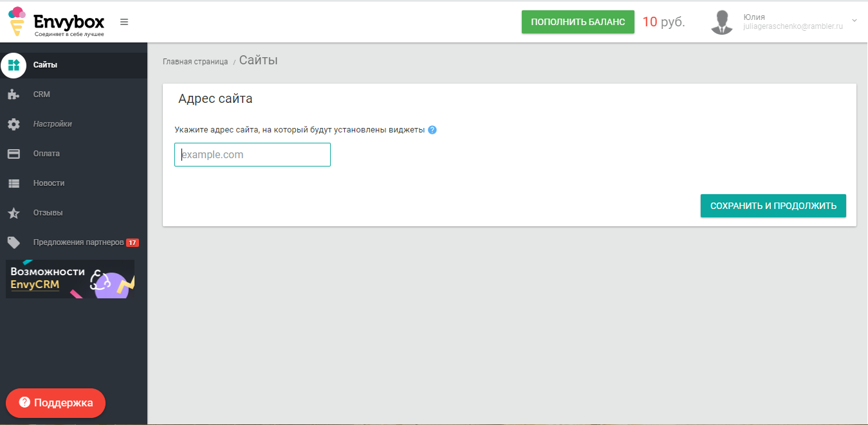This screenshot has height=425, width=868.
Task: Open the Оплата menu item
Action: click(x=46, y=154)
